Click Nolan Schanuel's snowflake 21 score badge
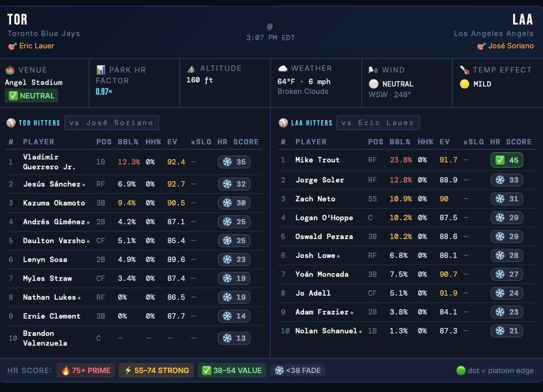 (x=507, y=331)
